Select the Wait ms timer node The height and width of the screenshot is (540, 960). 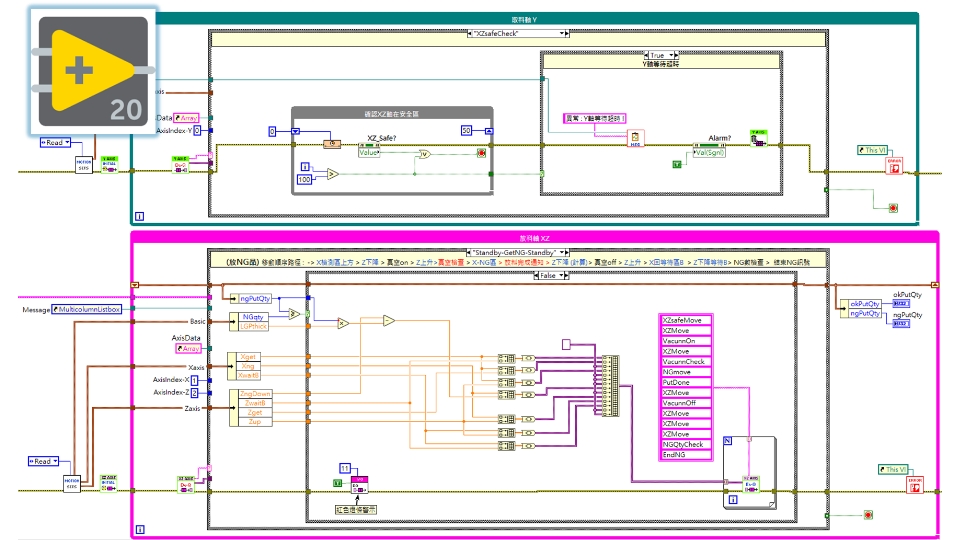[x=329, y=145]
